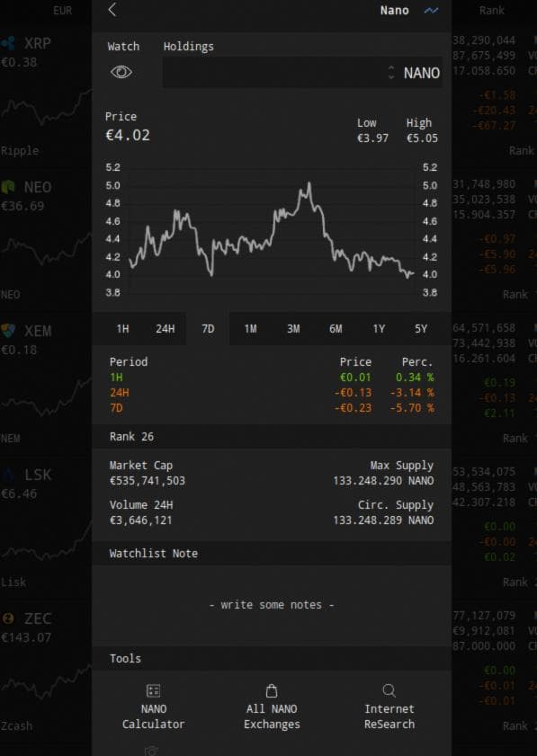The image size is (537, 756).
Task: Click the 7D price line chart
Action: point(271,230)
